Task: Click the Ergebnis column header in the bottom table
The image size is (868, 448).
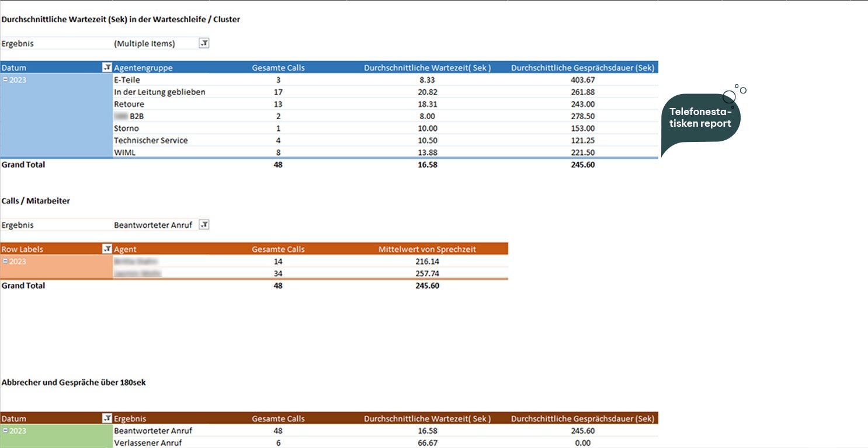Action: point(130,418)
